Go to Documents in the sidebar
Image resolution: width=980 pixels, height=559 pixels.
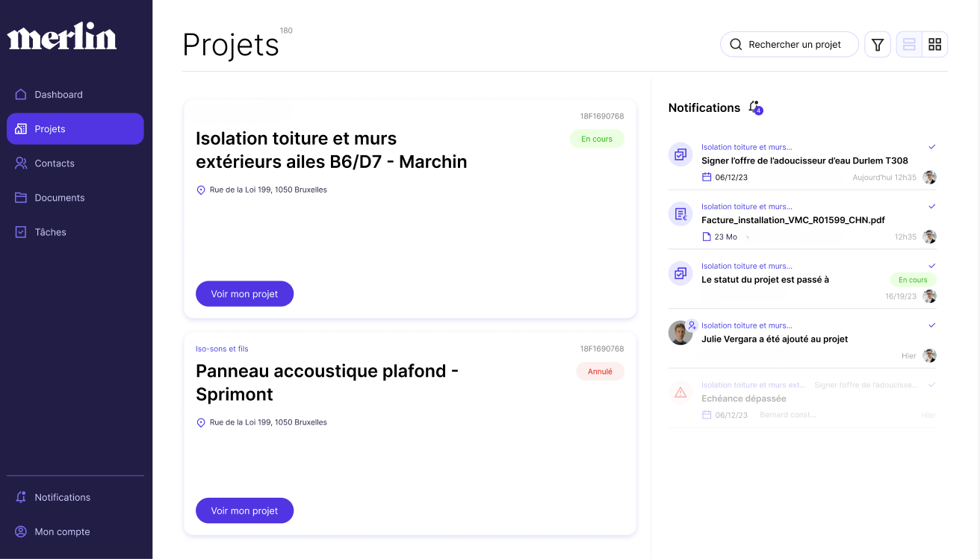point(59,198)
